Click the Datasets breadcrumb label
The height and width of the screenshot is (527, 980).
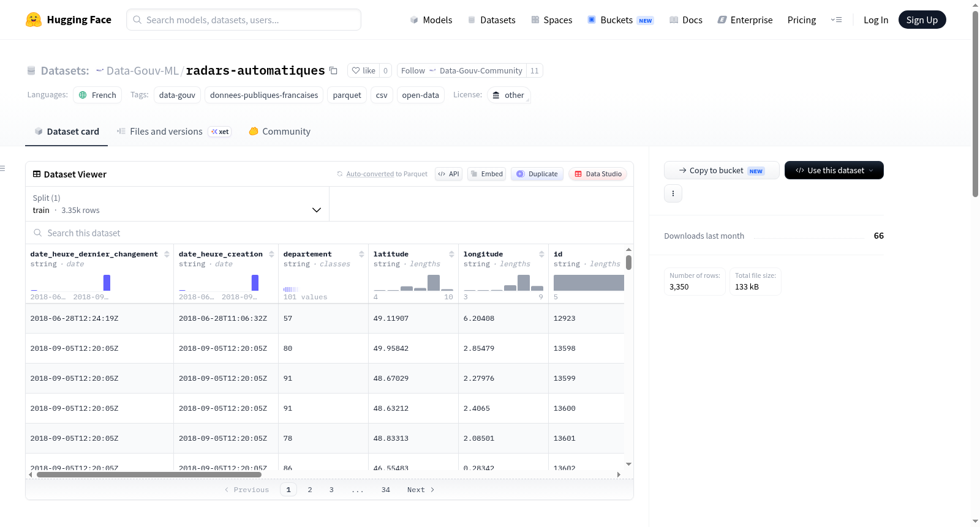pos(65,70)
